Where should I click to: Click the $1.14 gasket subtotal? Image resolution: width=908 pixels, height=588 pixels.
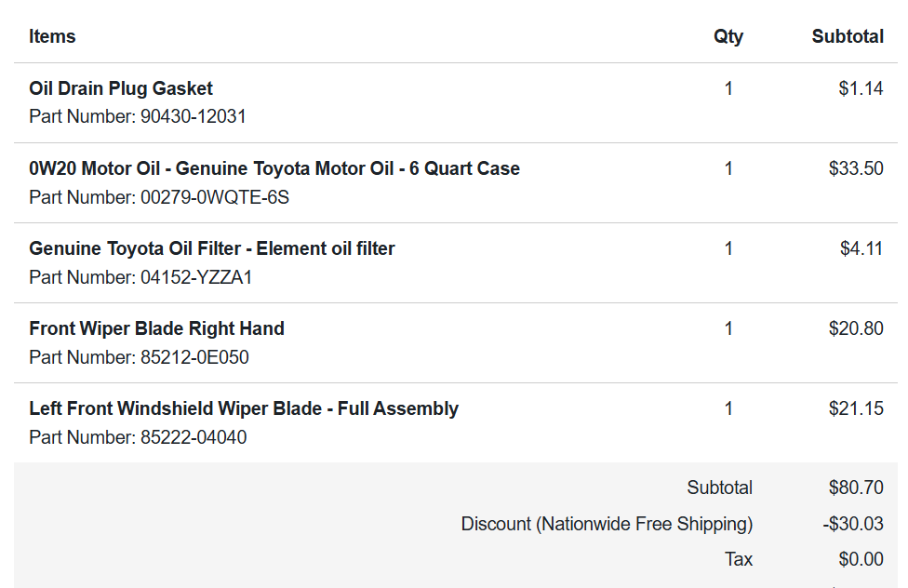pos(861,88)
